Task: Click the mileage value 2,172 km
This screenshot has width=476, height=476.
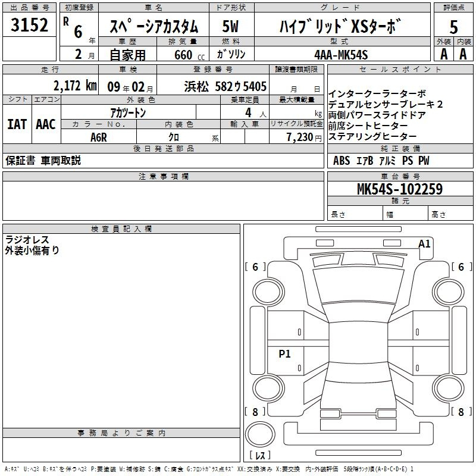Action: 76,86
